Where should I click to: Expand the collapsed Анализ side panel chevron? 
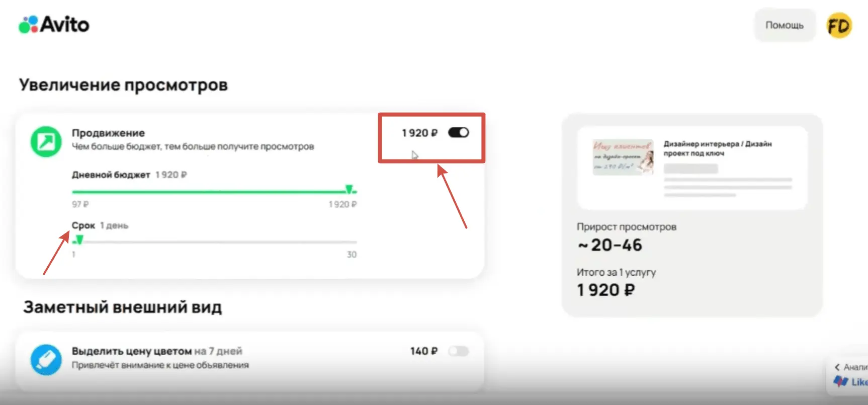pyautogui.click(x=837, y=367)
